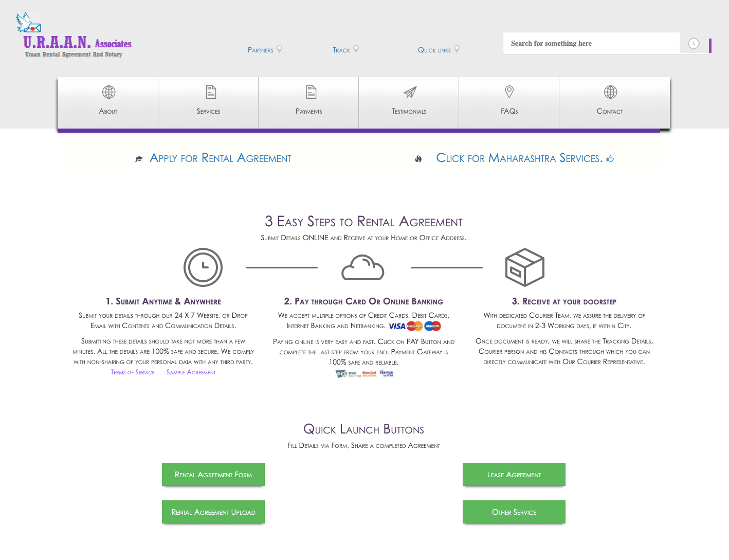This screenshot has width=729, height=560.
Task: Click the document icon above Services
Action: 210,93
